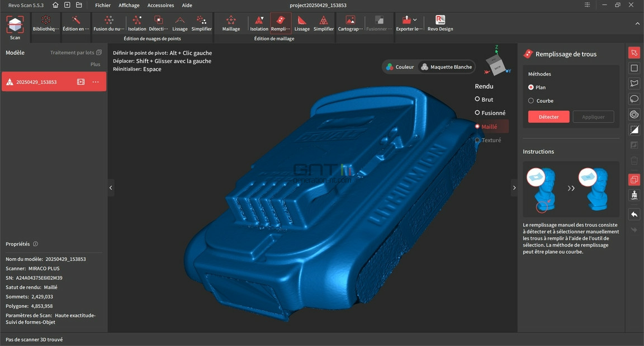Screen dimensions: 644x346
Task: Go to home screen icon
Action: tap(55, 5)
